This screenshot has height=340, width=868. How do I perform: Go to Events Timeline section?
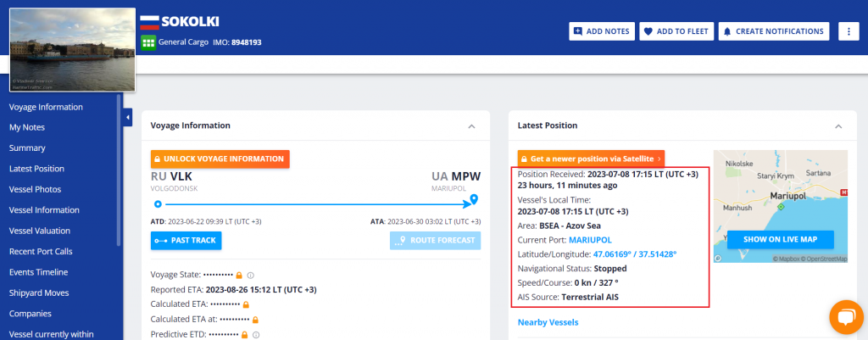(38, 272)
